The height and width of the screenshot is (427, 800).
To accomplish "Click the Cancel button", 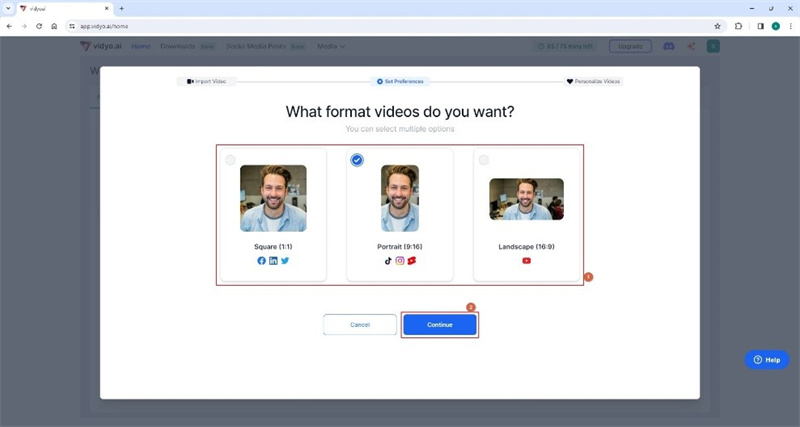I will pyautogui.click(x=360, y=325).
